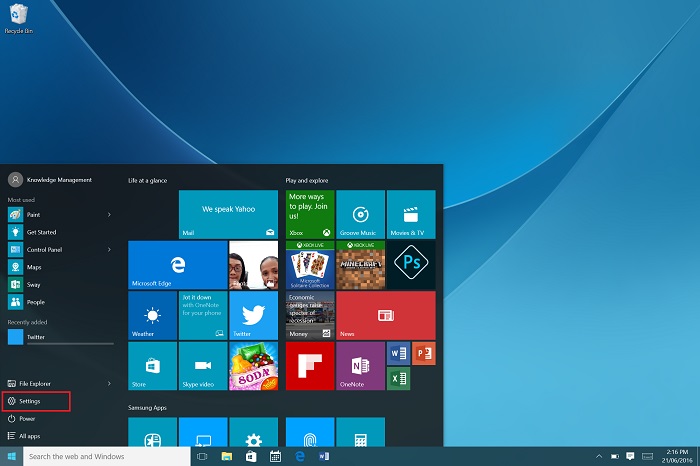Open File Explorer on the taskbar
This screenshot has width=700, height=466.
(x=227, y=456)
